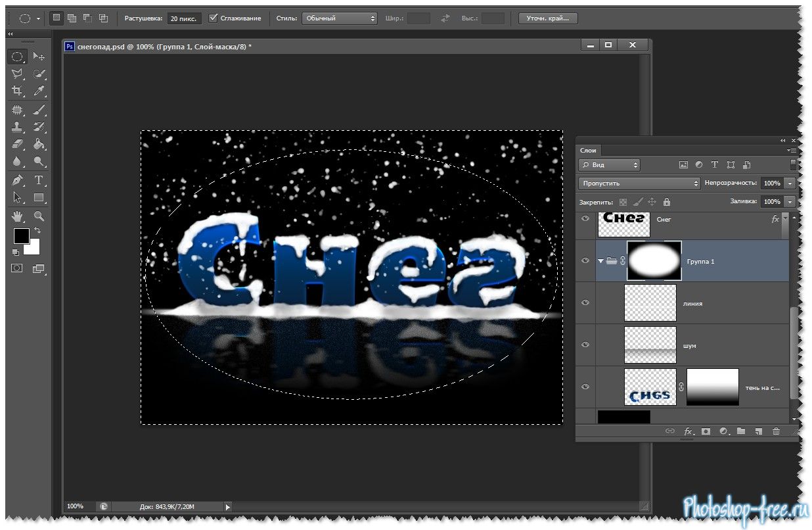
Task: Collapse the Группа 1 folder triangle
Action: coord(600,261)
